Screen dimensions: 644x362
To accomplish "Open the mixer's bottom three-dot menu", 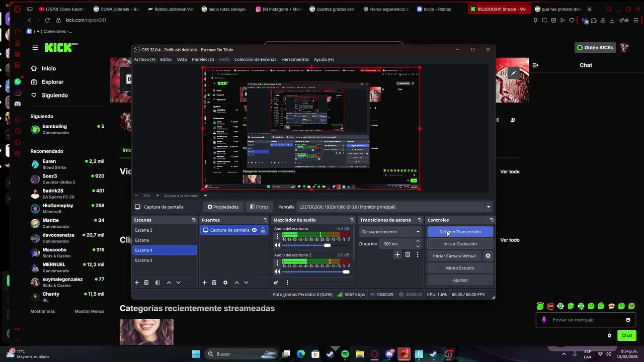I will click(287, 283).
